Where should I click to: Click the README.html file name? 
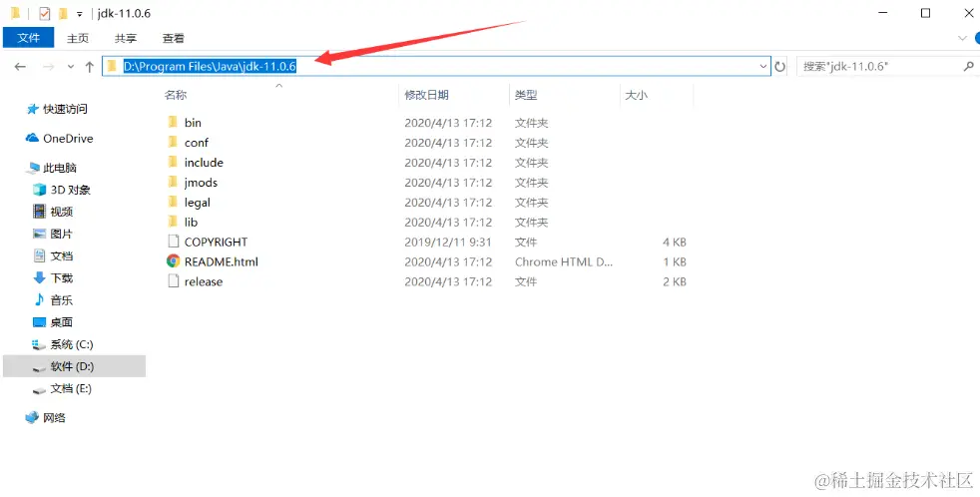click(x=222, y=261)
